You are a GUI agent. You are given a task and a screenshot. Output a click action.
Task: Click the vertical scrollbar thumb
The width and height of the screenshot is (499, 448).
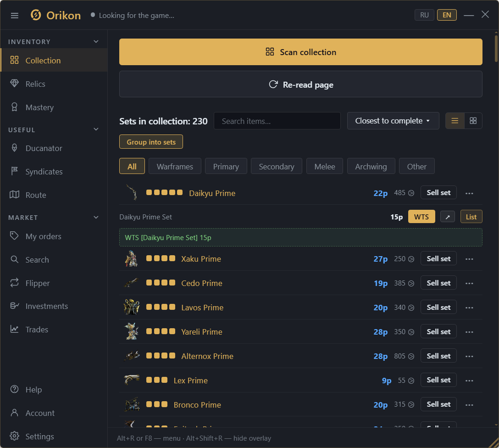click(x=496, y=48)
